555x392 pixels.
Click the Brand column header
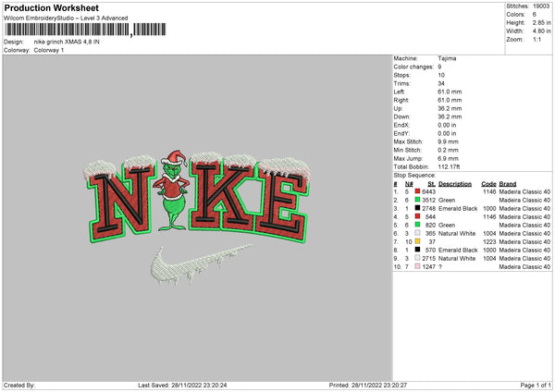tap(508, 184)
